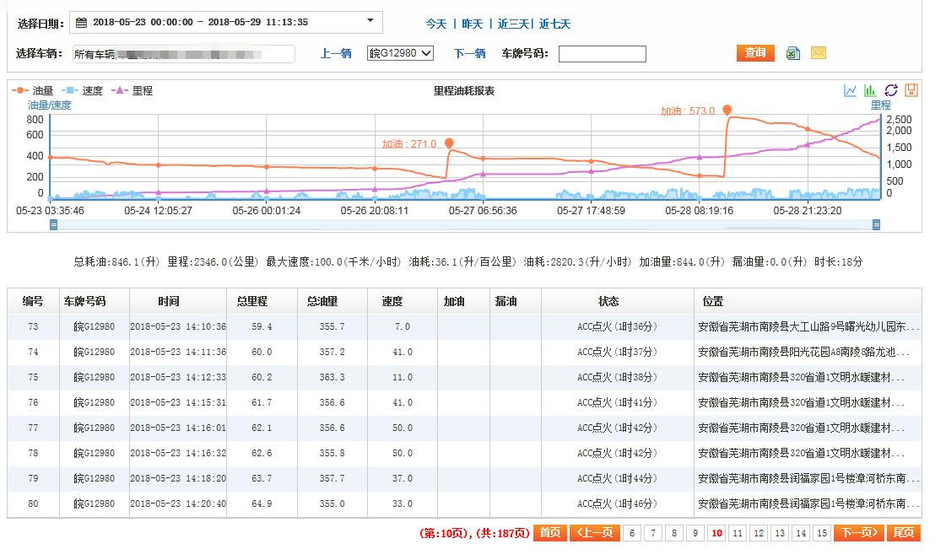Go to page 7
This screenshot has height=560, width=946.
point(653,533)
